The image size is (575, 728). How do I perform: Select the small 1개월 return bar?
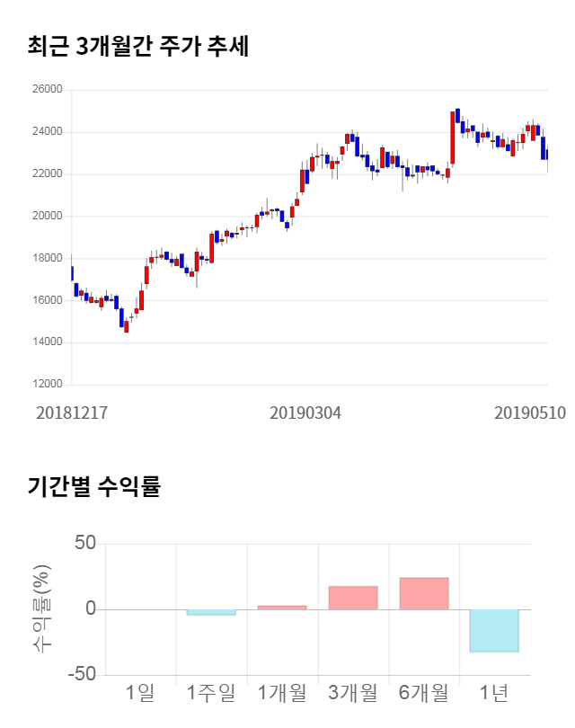pyautogui.click(x=282, y=608)
